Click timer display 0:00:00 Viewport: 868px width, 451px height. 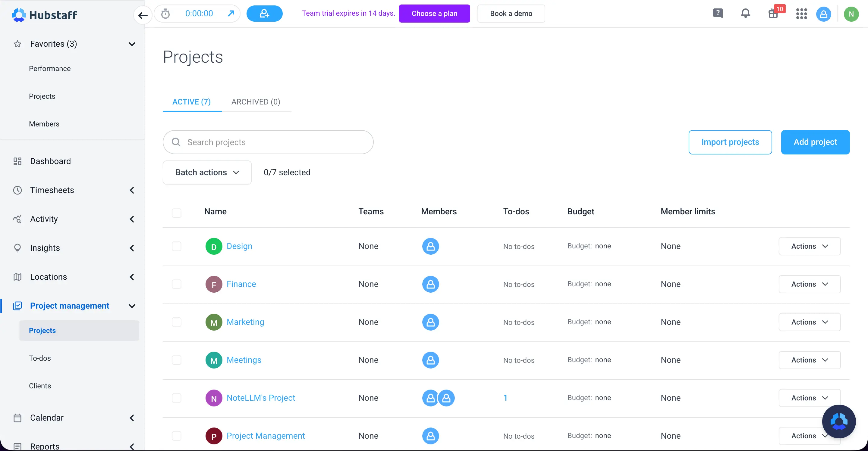click(199, 14)
